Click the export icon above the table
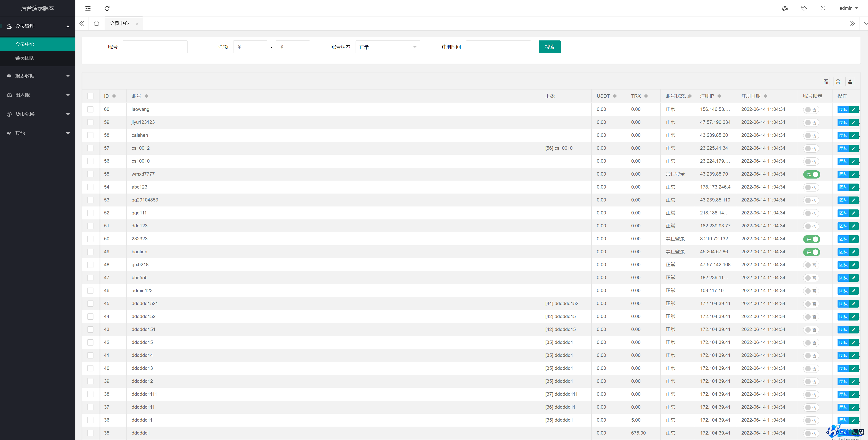The height and width of the screenshot is (440, 868). [x=850, y=82]
